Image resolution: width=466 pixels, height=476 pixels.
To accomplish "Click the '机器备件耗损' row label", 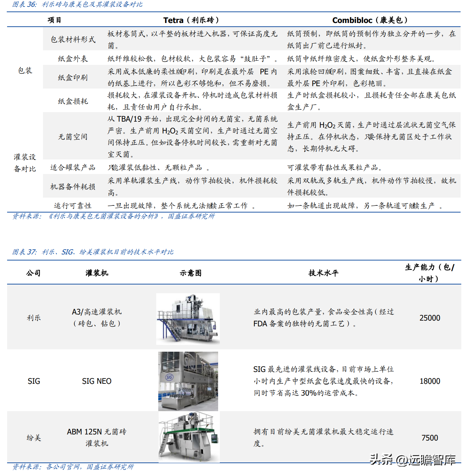I will tap(73, 187).
